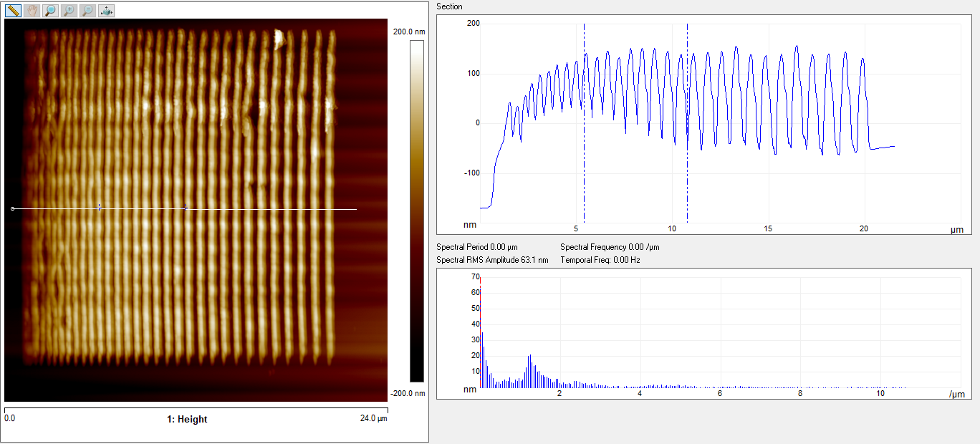Click left dashed cursor in Section plot

click(x=584, y=143)
